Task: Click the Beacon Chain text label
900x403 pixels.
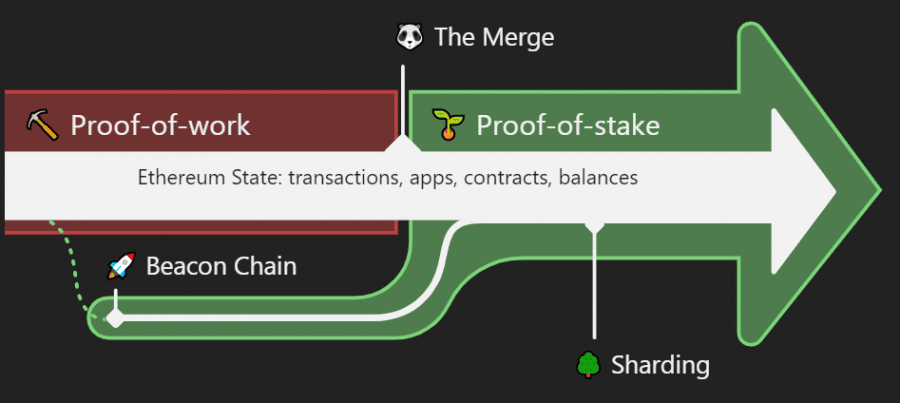Action: (x=221, y=266)
